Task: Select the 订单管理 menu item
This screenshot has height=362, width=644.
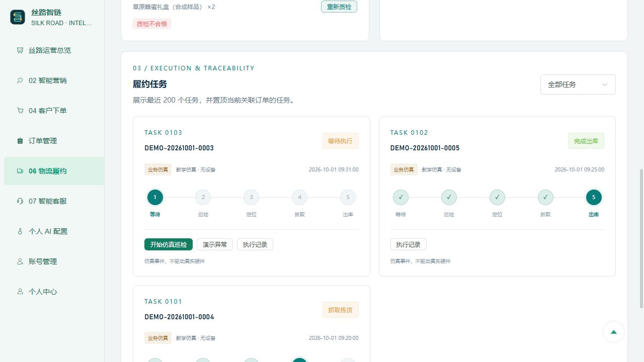Action: 54,141
